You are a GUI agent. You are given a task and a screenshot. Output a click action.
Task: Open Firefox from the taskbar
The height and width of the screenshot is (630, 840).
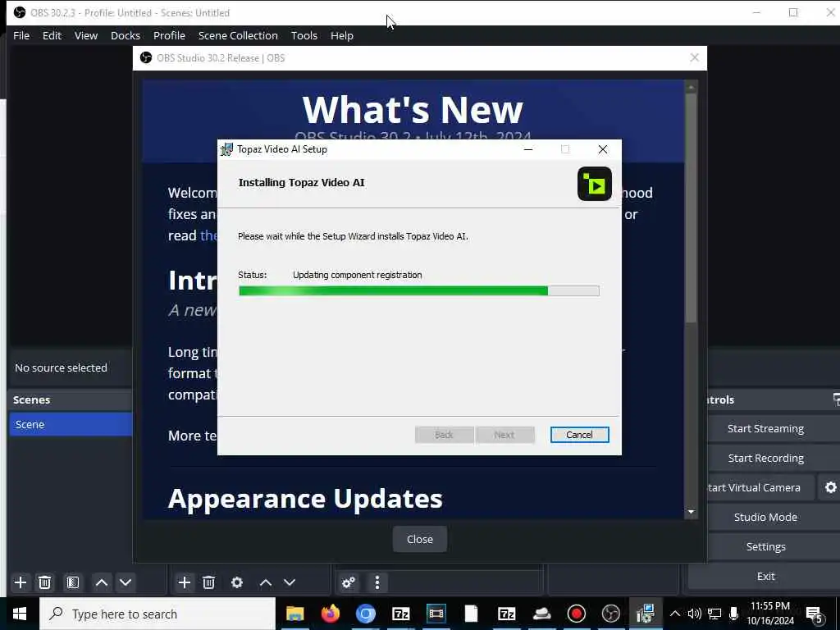click(x=330, y=614)
